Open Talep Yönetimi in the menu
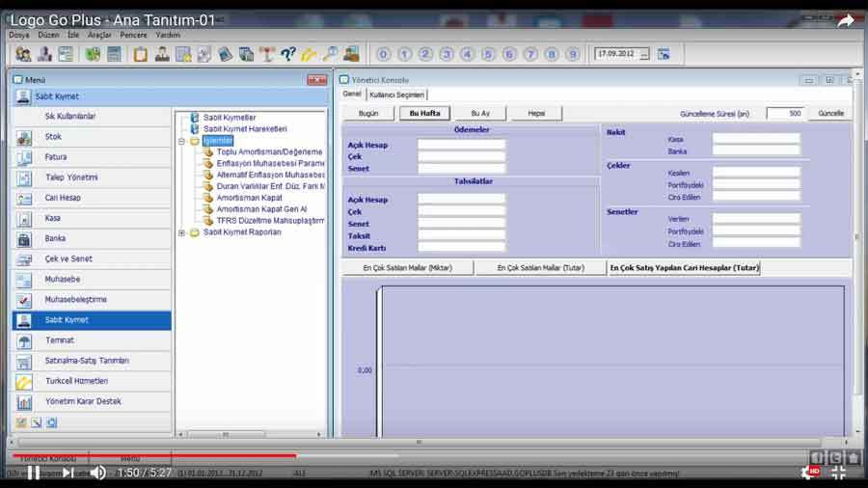 click(x=92, y=178)
